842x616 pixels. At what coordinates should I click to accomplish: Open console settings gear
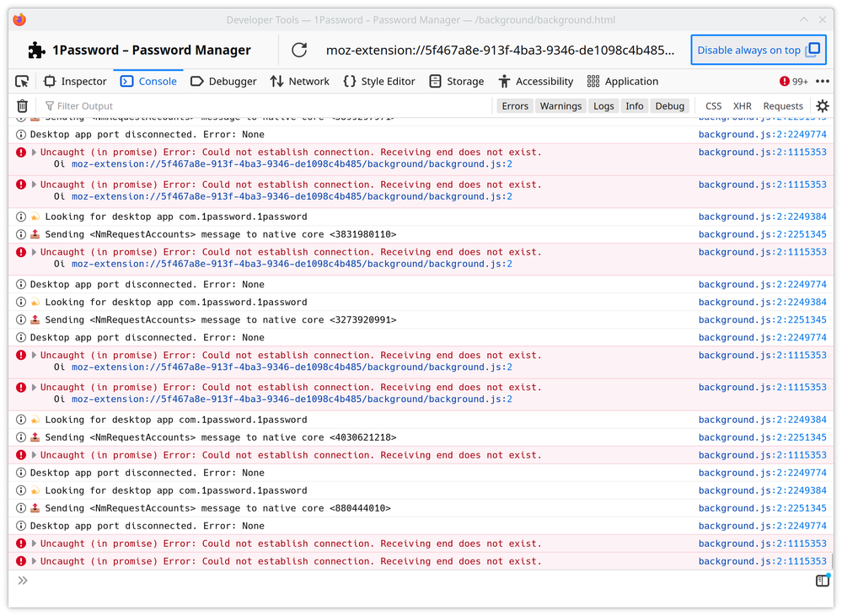[x=823, y=106]
